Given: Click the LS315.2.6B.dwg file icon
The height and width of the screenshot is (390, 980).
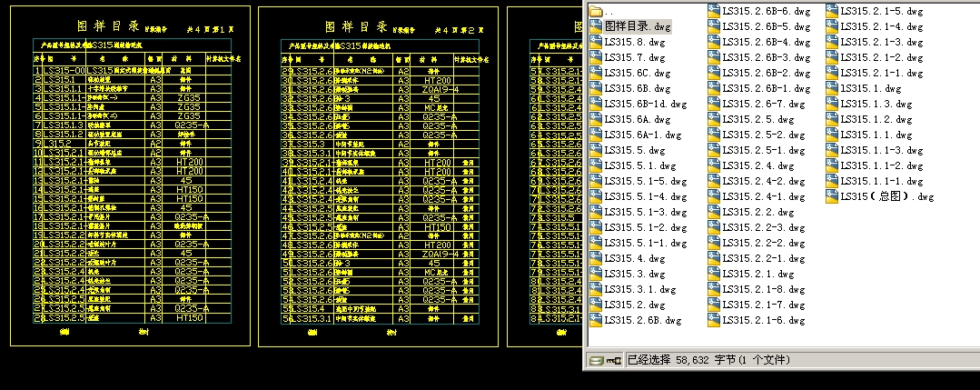Looking at the screenshot, I should pos(596,320).
